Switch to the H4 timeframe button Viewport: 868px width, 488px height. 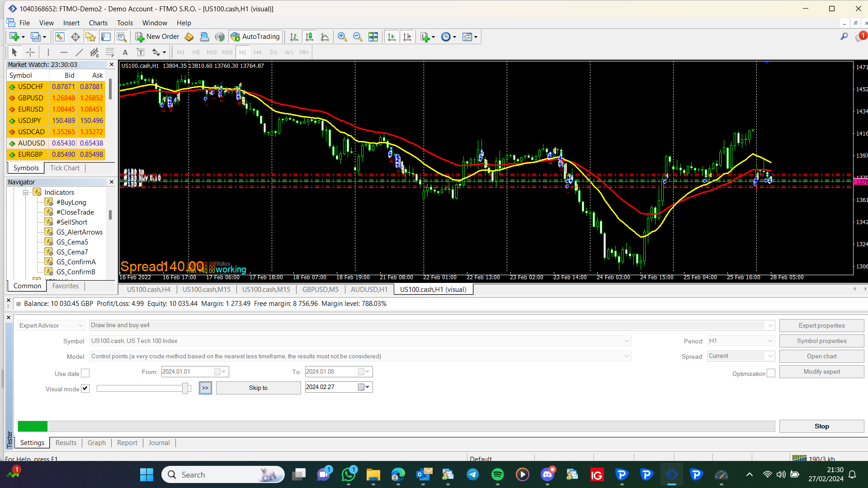(258, 52)
